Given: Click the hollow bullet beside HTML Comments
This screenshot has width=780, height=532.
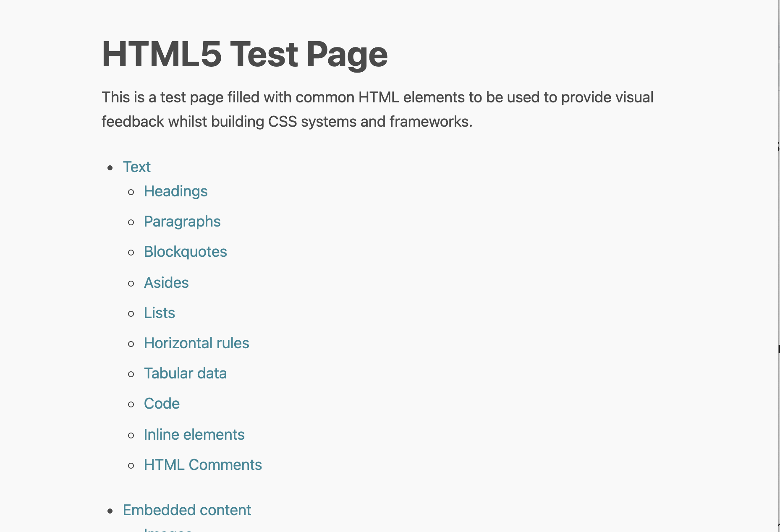Looking at the screenshot, I should 131,466.
